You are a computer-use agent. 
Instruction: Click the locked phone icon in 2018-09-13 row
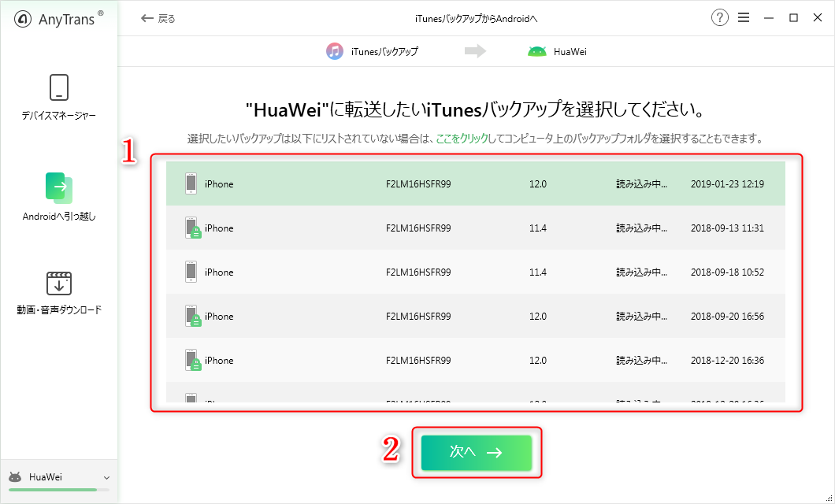pyautogui.click(x=193, y=228)
